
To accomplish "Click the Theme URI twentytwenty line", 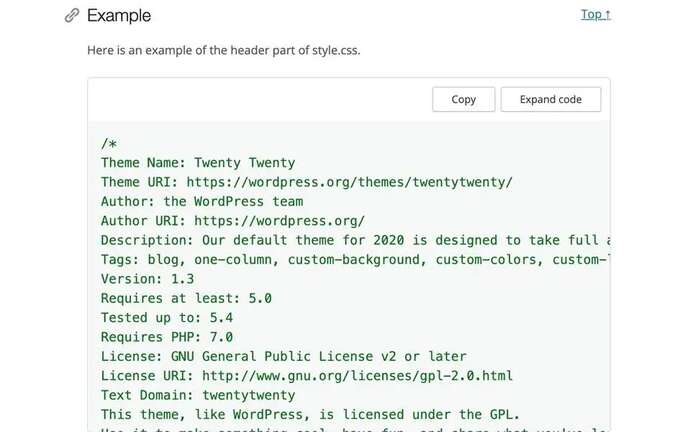I will [x=307, y=182].
